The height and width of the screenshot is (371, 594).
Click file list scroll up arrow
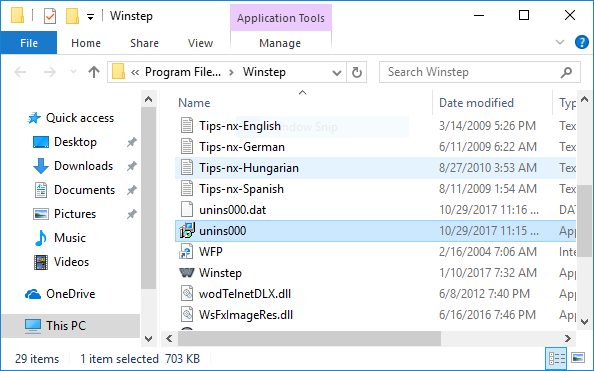[585, 99]
